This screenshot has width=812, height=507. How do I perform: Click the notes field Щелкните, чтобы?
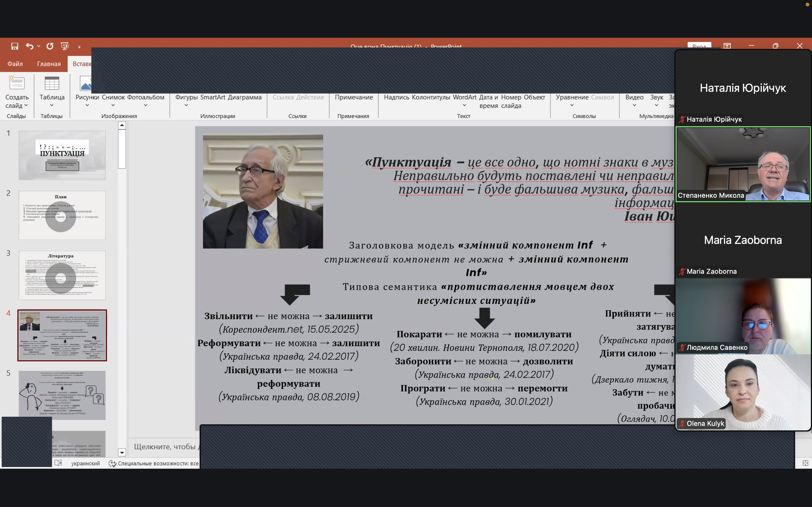[x=165, y=447]
